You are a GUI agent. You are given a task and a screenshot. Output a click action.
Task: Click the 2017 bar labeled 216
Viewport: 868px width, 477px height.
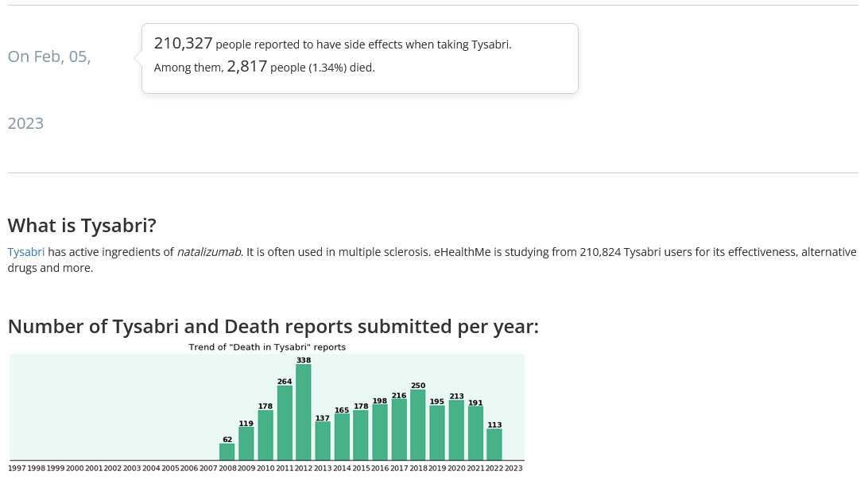coord(399,430)
